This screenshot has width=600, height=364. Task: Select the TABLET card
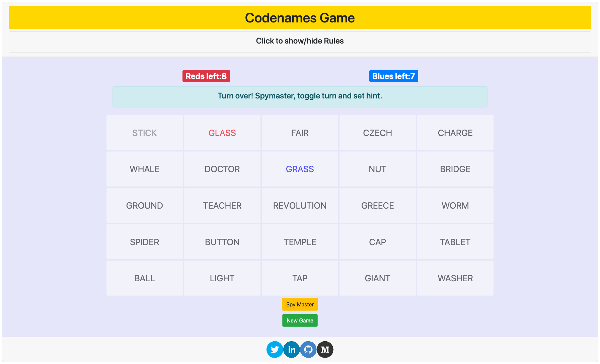[x=455, y=242]
